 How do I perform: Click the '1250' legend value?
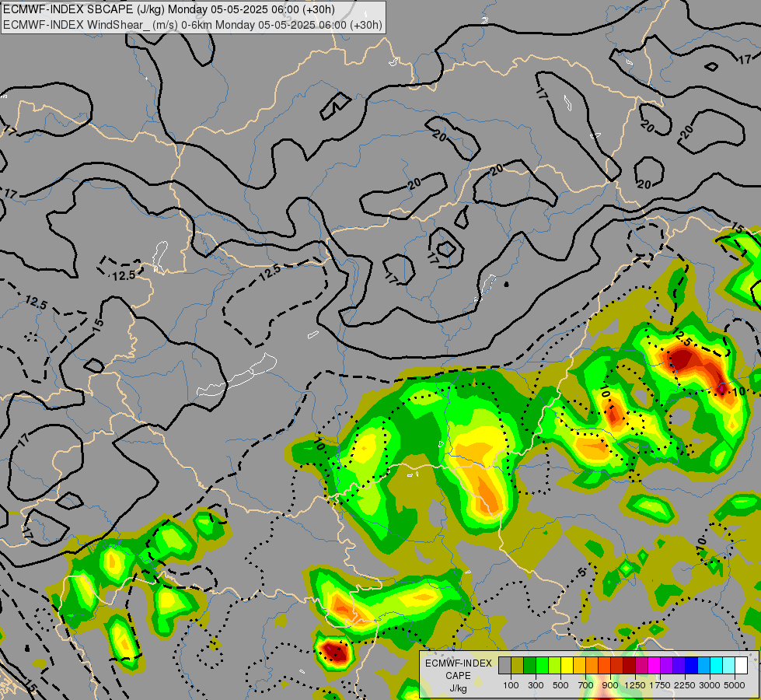[x=635, y=685]
